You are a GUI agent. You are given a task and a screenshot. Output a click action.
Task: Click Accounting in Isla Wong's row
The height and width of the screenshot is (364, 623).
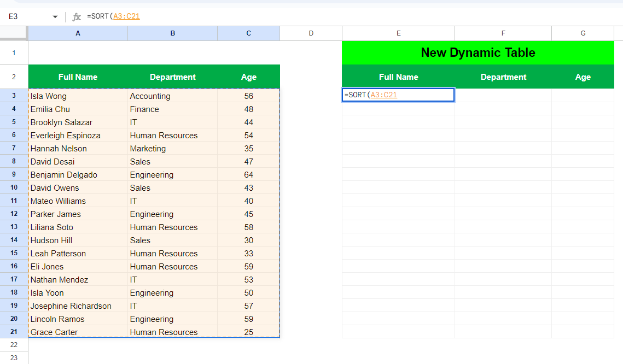(172, 96)
